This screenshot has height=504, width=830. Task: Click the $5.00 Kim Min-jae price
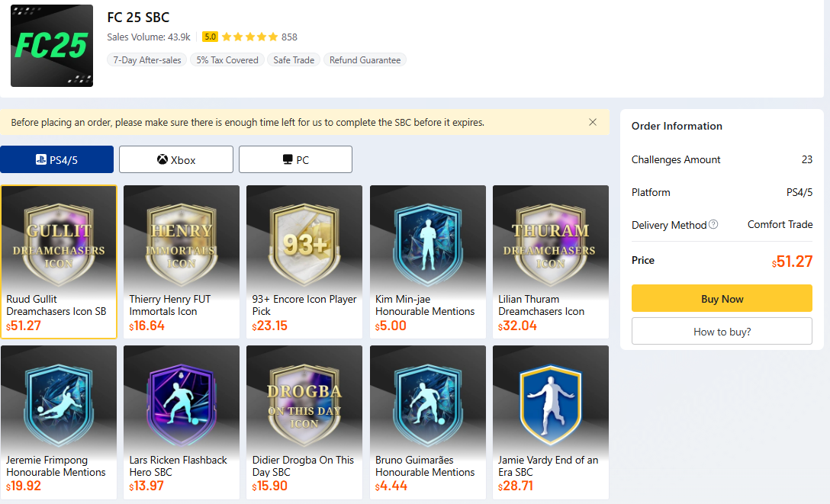coord(391,326)
